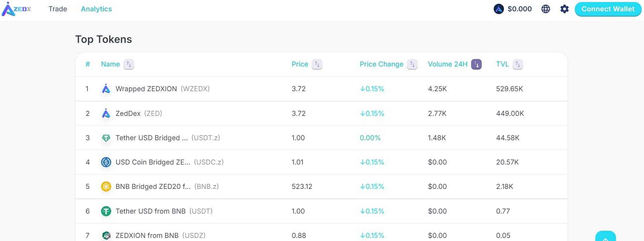Select the ZedDex token icon
Screen dimensions: 644x241
[106, 113]
